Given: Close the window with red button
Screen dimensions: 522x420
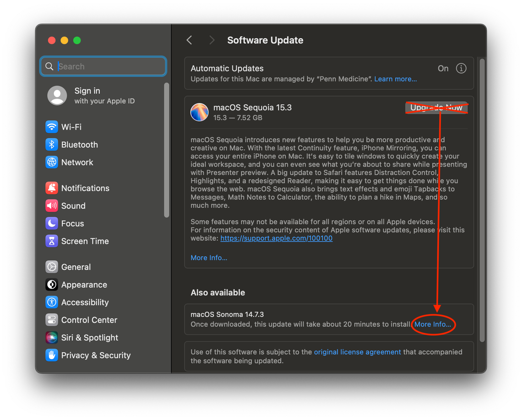Looking at the screenshot, I should click(x=52, y=40).
